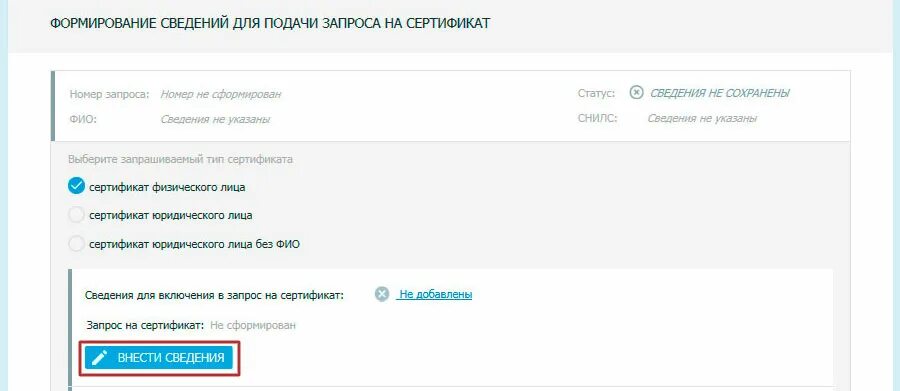The image size is (900, 391).
Task: Click the status cross icon near СВЕДЕНИЯ НЕ СОХРАНЕНЫ
Action: coord(636,92)
